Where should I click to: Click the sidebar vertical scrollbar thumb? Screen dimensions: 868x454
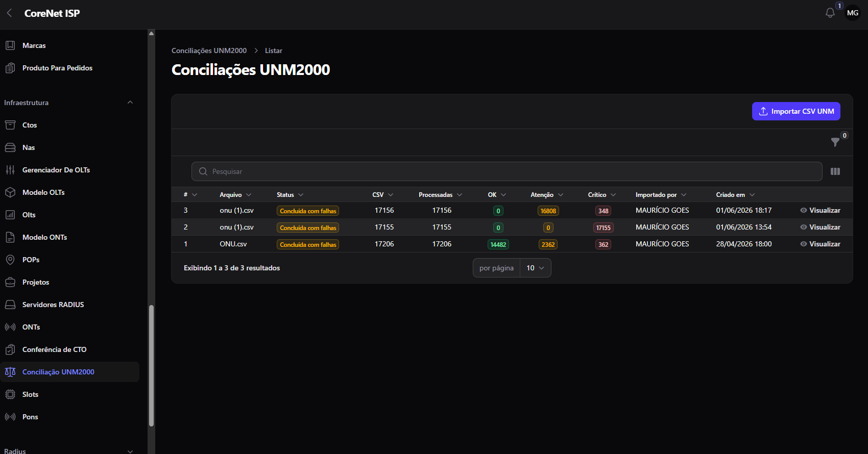point(151,365)
